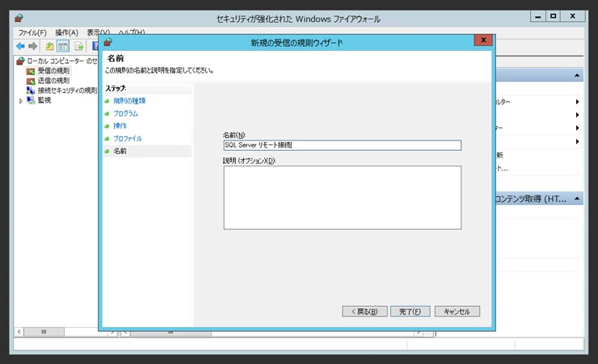598x364 pixels.
Task: Open the fourth submenu arrow in the actions pane
Action: [x=578, y=141]
